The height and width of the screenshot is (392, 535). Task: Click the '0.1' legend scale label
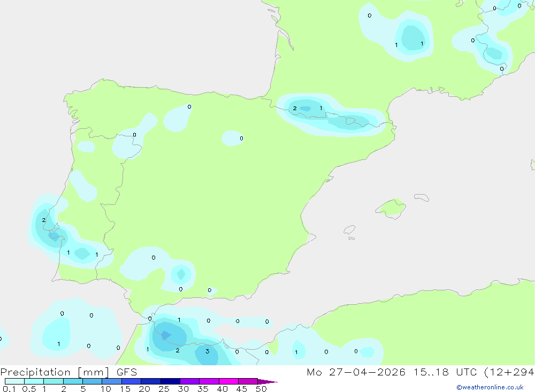click(x=9, y=389)
